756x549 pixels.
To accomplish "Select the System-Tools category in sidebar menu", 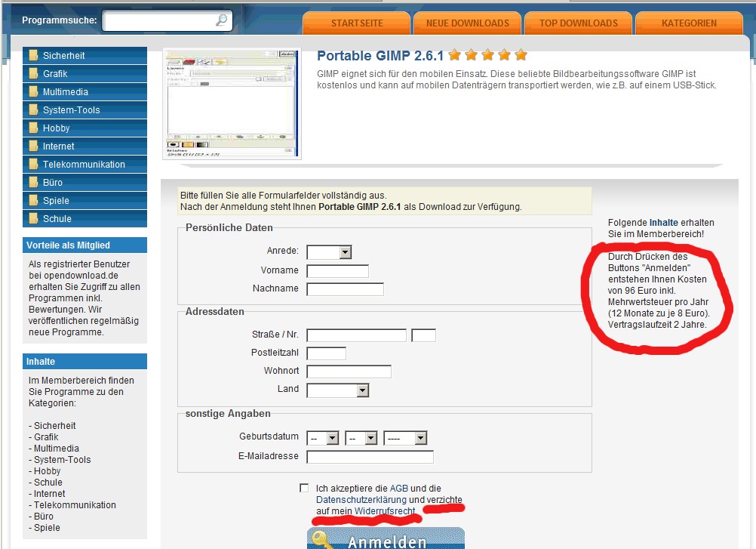I will [85, 109].
